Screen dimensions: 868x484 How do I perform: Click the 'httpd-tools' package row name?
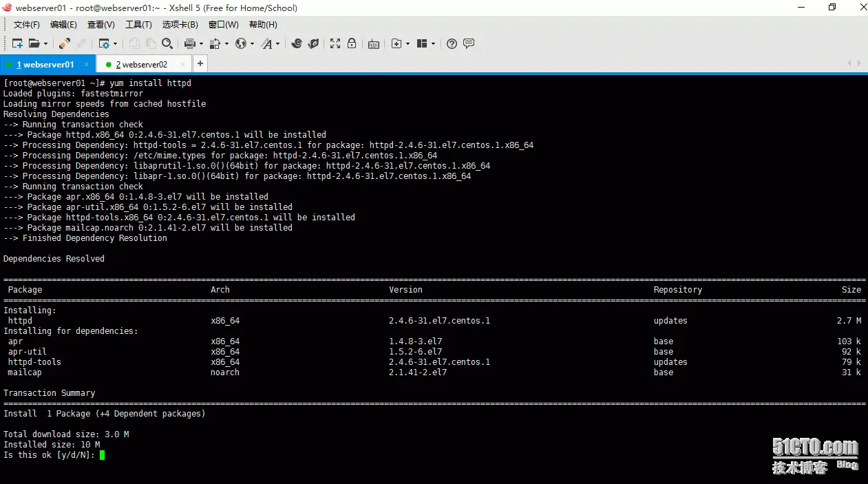[34, 362]
